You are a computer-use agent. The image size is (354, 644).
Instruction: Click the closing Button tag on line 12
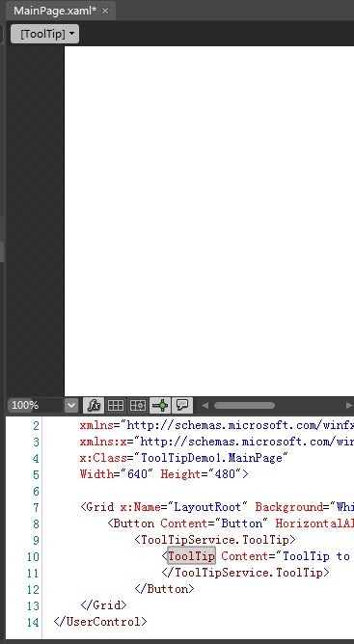164,589
